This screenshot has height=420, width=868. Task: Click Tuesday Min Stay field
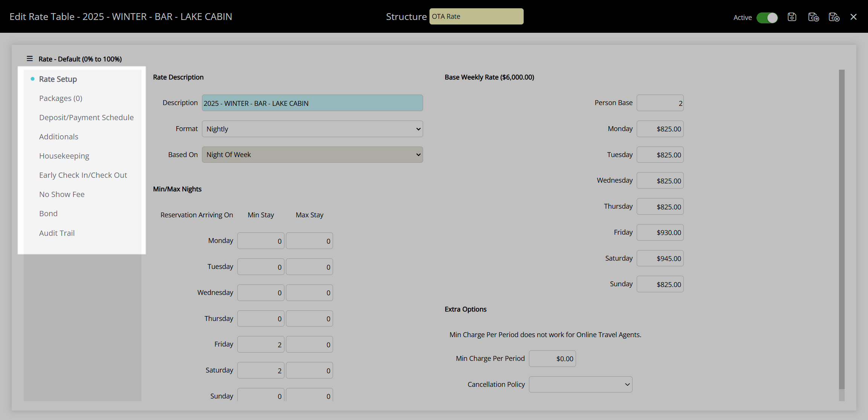coord(261,267)
